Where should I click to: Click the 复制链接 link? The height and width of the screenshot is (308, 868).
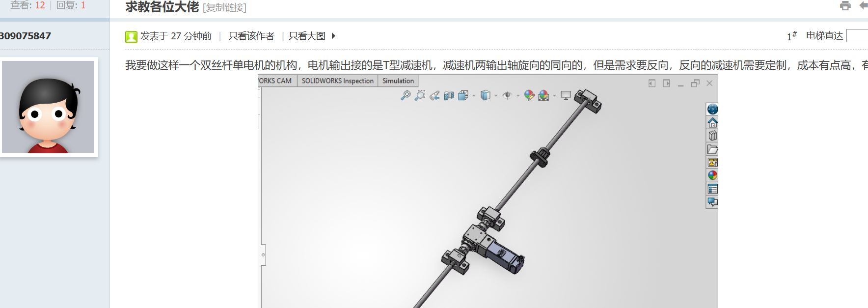coord(225,8)
